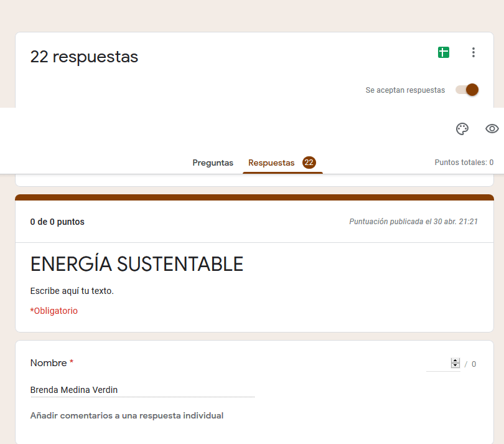Image resolution: width=504 pixels, height=444 pixels.
Task: Click the '22 respuestas' heading
Action: [x=84, y=57]
